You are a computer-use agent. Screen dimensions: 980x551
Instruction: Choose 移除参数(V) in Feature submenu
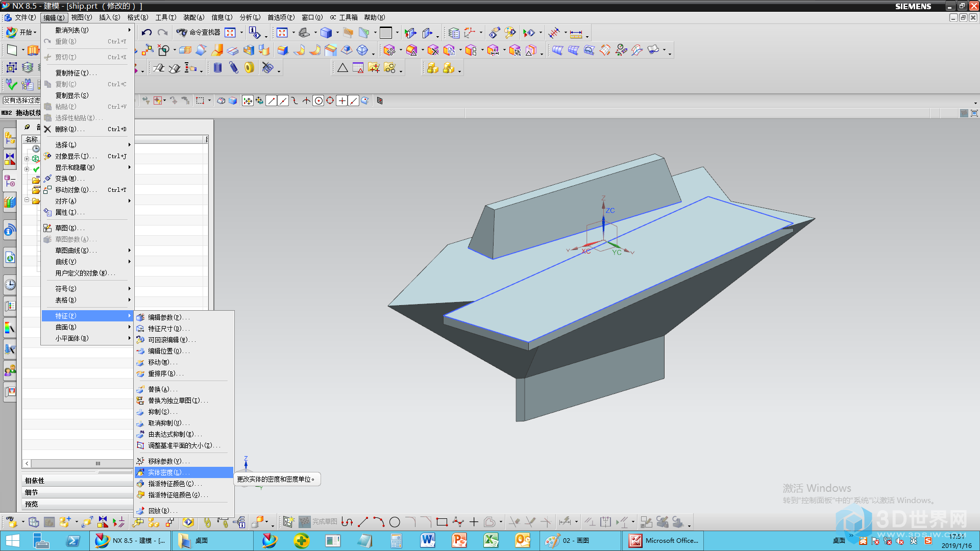[184, 461]
